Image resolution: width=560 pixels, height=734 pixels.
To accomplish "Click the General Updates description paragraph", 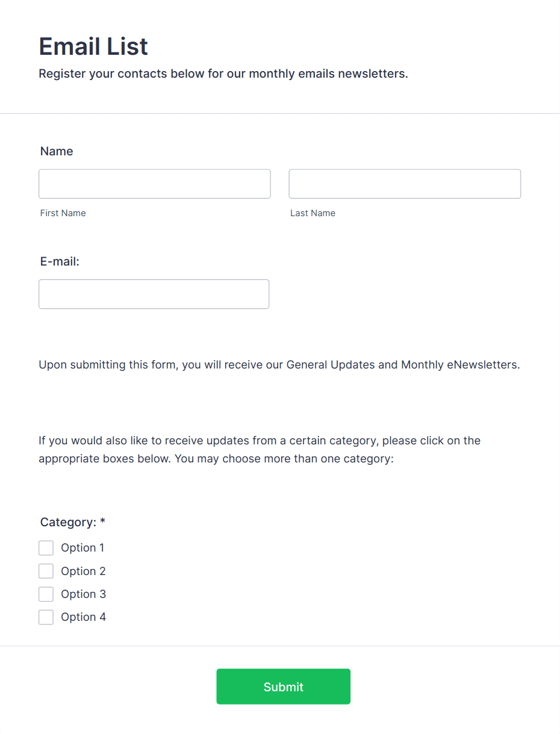I will click(280, 364).
